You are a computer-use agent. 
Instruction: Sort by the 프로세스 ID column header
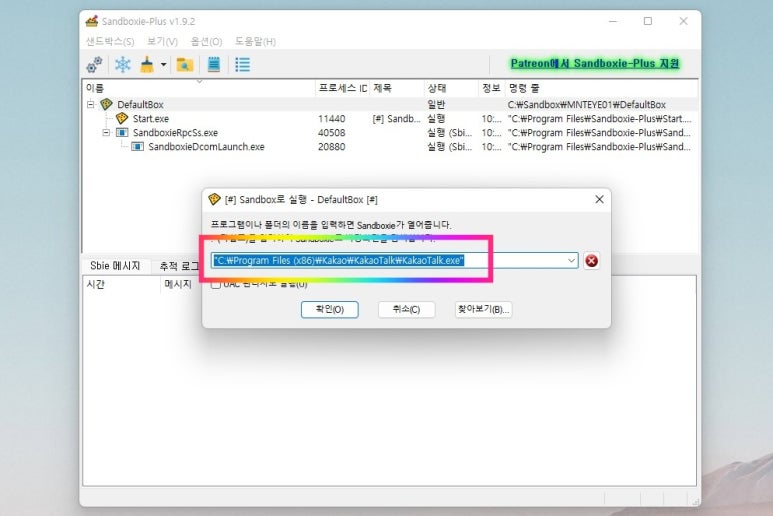(x=343, y=88)
